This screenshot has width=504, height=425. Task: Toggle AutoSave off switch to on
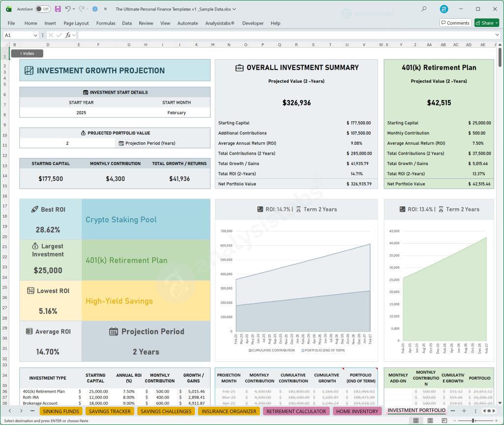click(43, 9)
